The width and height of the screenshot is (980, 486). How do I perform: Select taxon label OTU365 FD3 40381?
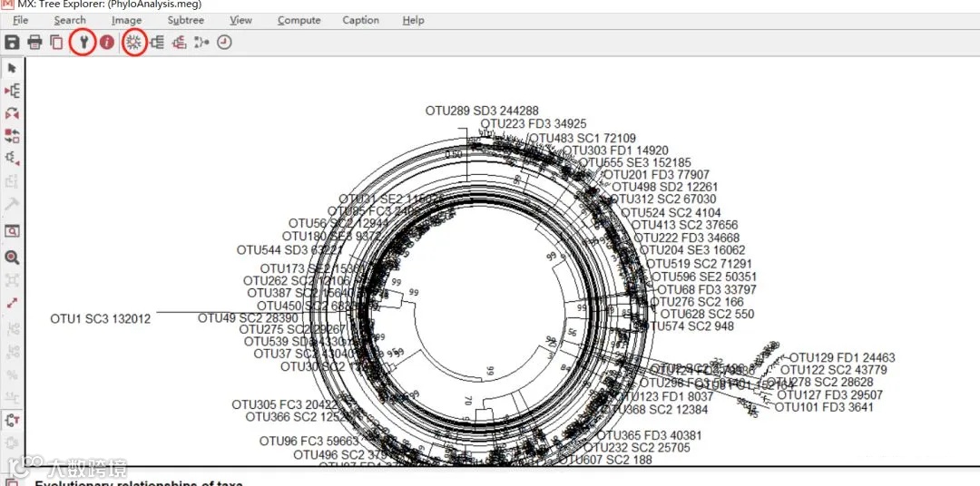click(649, 435)
